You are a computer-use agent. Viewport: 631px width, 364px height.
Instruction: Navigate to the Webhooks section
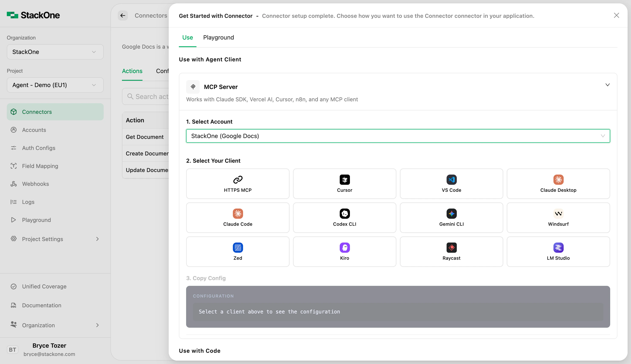click(x=35, y=184)
